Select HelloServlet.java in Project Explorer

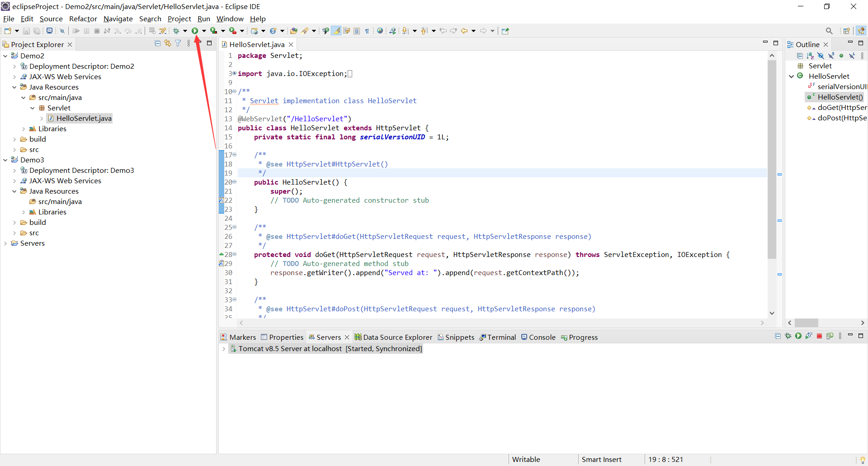tap(80, 118)
